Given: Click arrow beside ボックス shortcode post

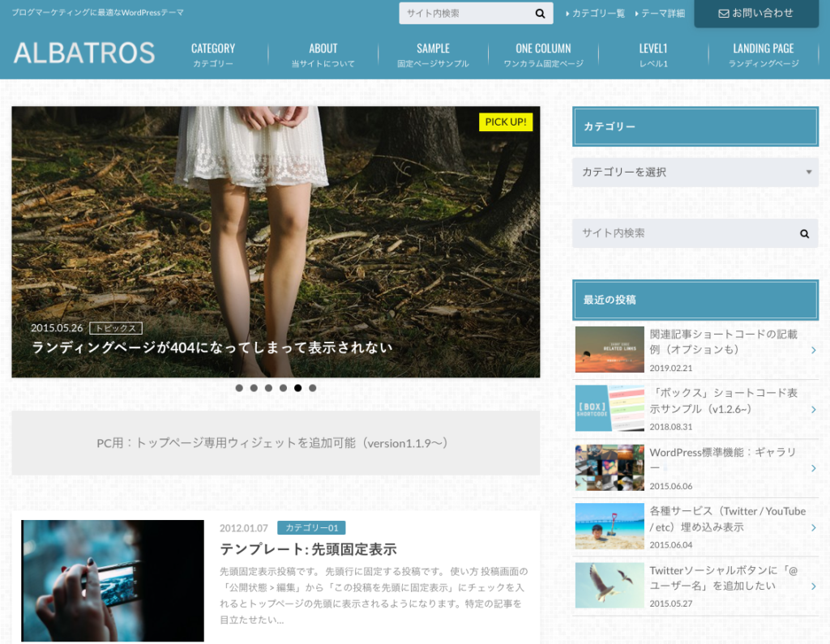Looking at the screenshot, I should 813,409.
